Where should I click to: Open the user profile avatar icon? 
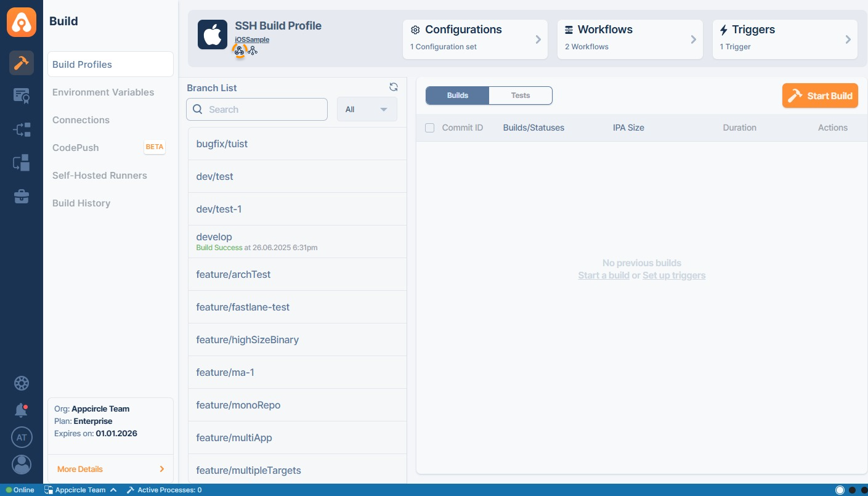(22, 465)
